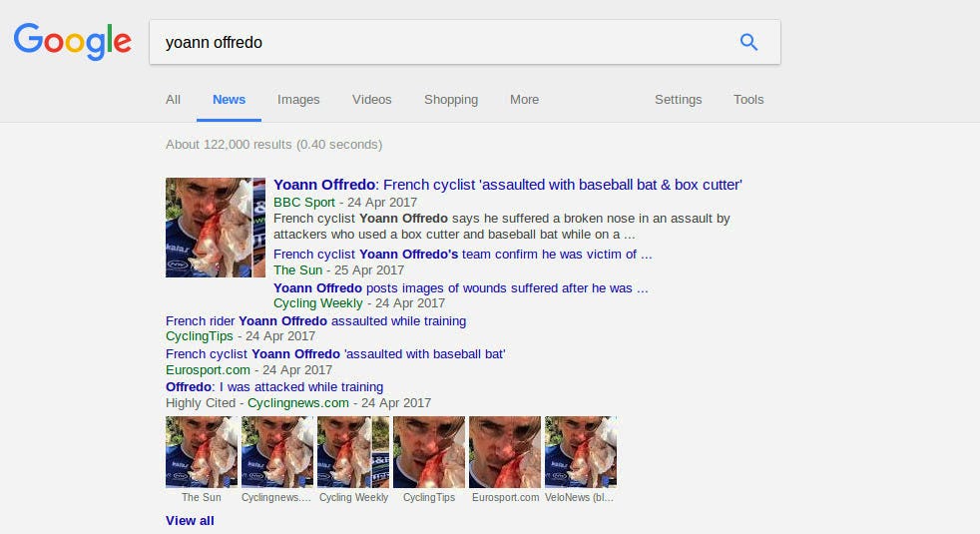This screenshot has height=534, width=980.
Task: Open Cycling Weekly article on wound images
Action: [x=460, y=288]
